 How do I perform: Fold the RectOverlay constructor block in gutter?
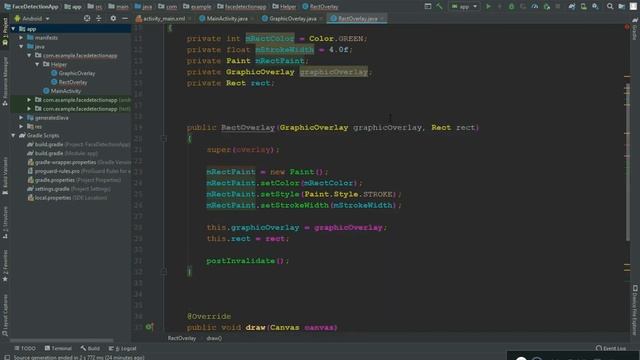(x=164, y=139)
